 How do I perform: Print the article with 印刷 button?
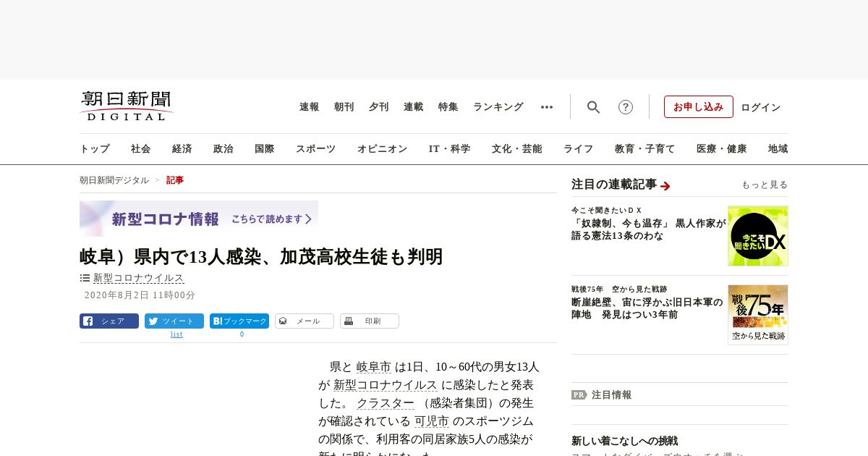tap(370, 321)
